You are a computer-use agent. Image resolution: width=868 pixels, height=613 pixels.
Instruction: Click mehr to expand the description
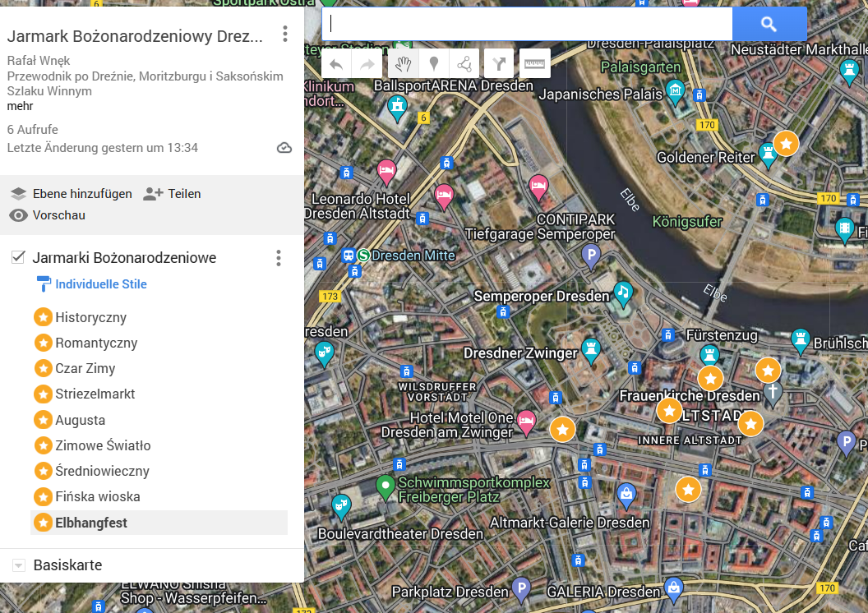[20, 106]
